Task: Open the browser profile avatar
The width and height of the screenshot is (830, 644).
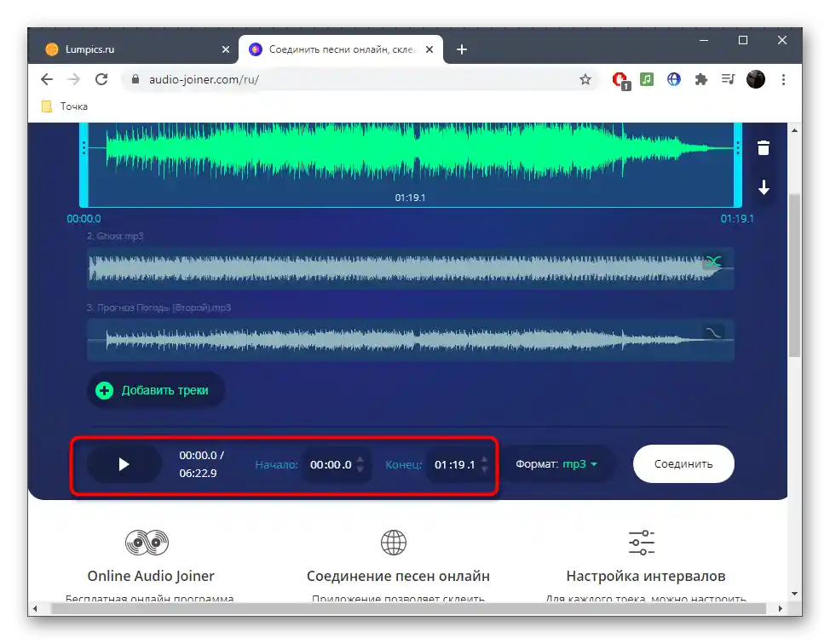Action: click(756, 79)
